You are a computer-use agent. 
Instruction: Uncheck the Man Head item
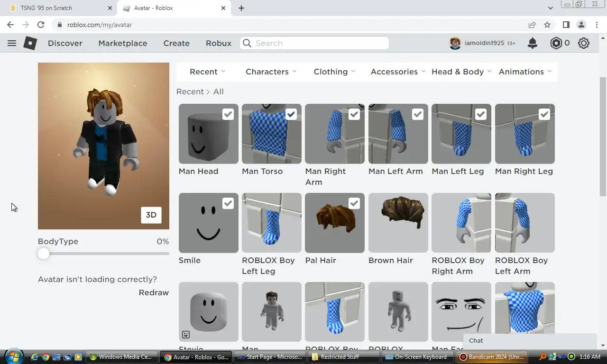coord(228,114)
